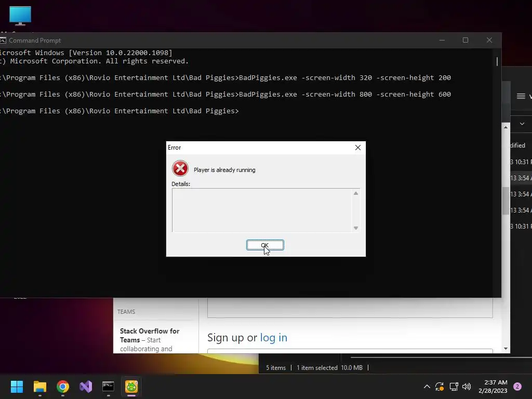Minimize the Command Prompt window
Viewport: 532px width, 399px height.
[x=442, y=40]
